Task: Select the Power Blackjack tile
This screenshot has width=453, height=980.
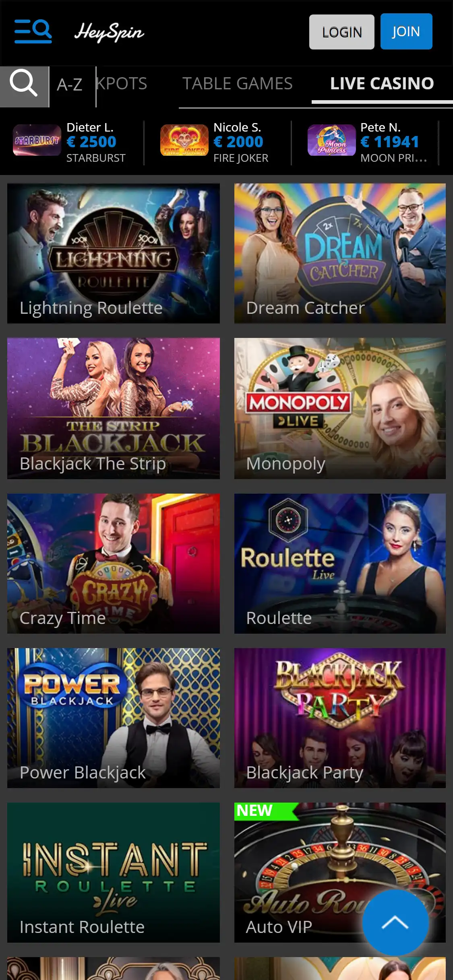Action: [114, 718]
